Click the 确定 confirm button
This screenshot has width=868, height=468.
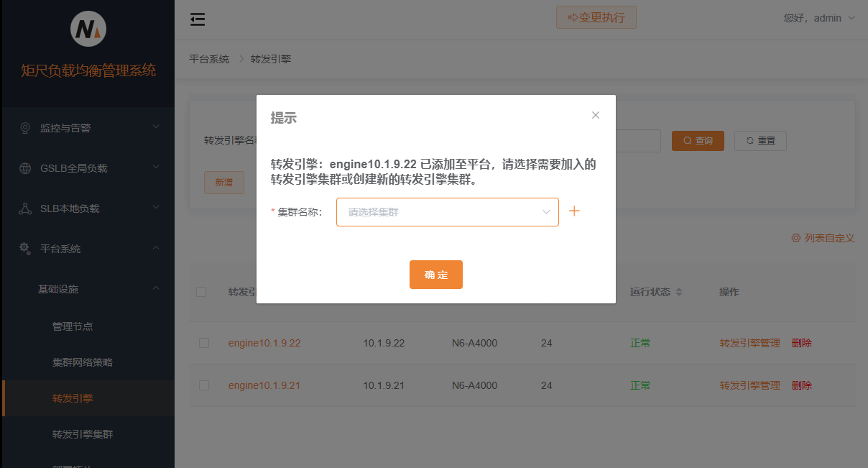pos(435,274)
